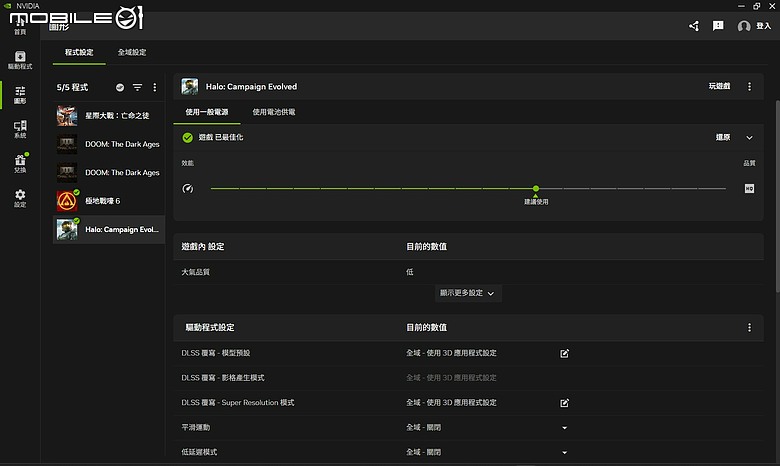Click the user avatar icon
The width and height of the screenshot is (780, 466).
(744, 26)
